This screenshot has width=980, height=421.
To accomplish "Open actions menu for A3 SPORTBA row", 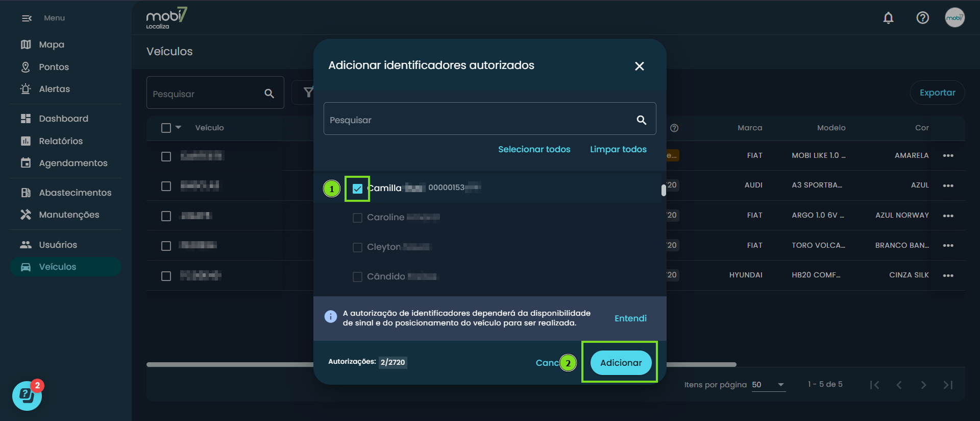I will point(948,185).
